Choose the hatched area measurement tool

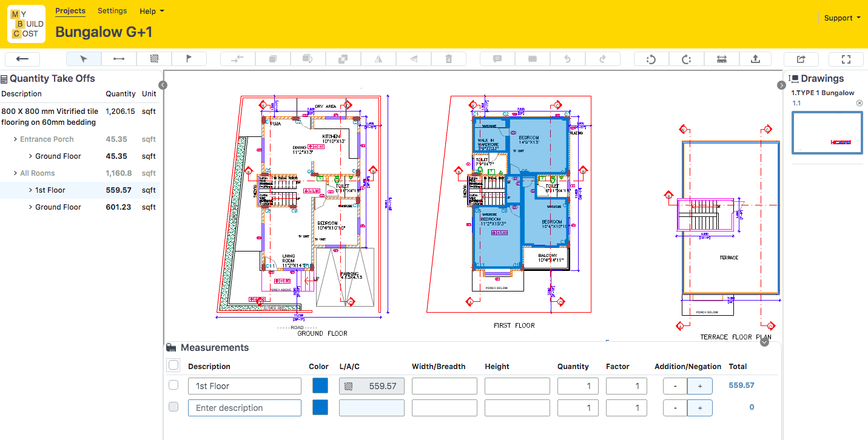point(154,59)
